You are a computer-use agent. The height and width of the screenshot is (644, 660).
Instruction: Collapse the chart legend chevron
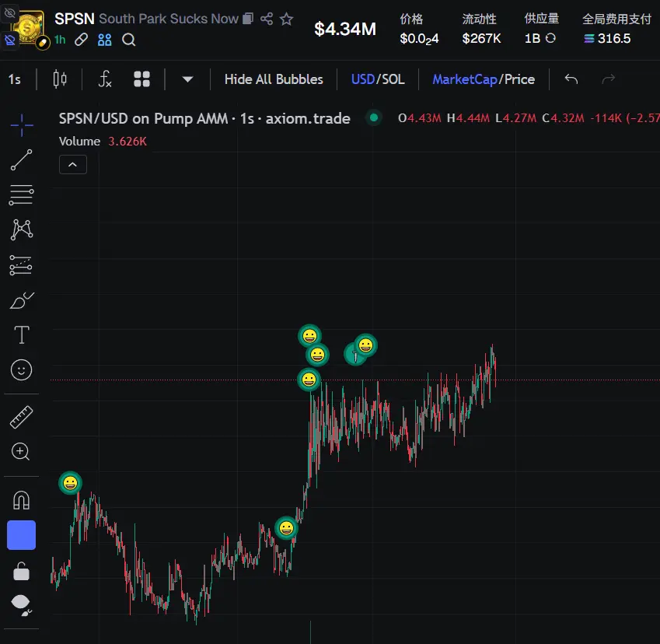[x=73, y=164]
